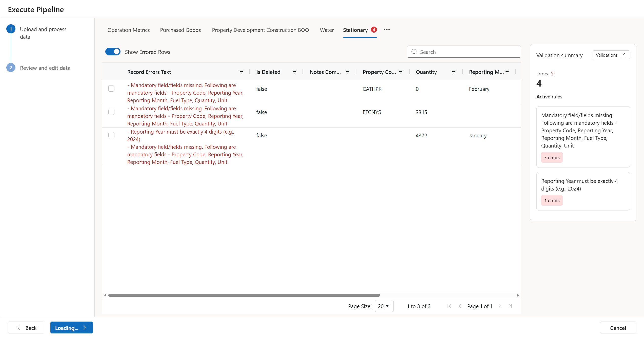Click the Validations button
Viewport: 644px width, 338px height.
click(611, 55)
